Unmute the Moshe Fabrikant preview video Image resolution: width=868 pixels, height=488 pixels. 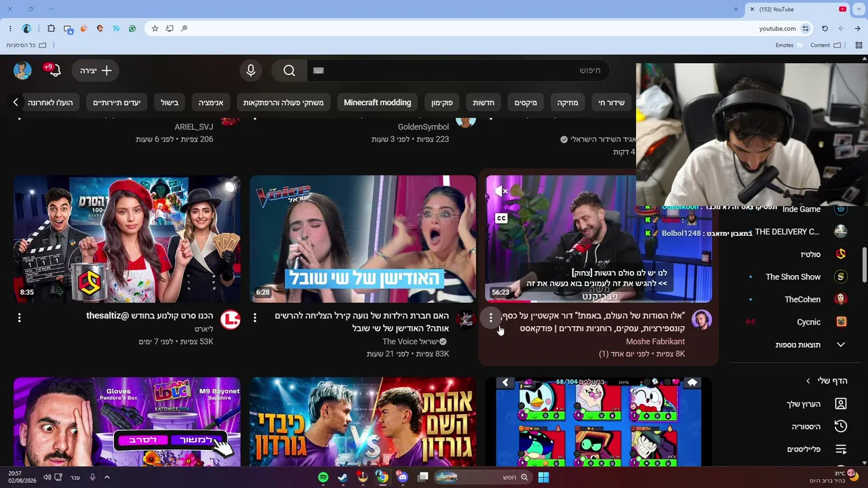point(501,192)
